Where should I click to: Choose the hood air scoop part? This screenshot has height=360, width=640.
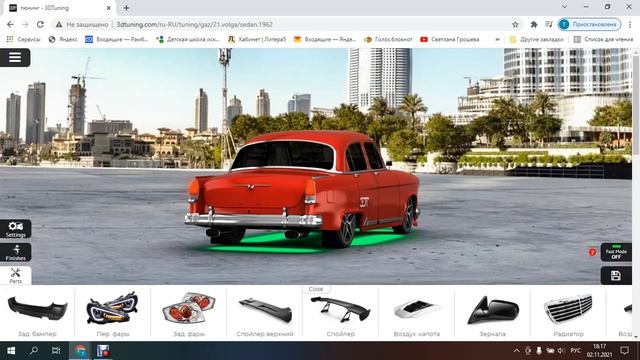416,313
